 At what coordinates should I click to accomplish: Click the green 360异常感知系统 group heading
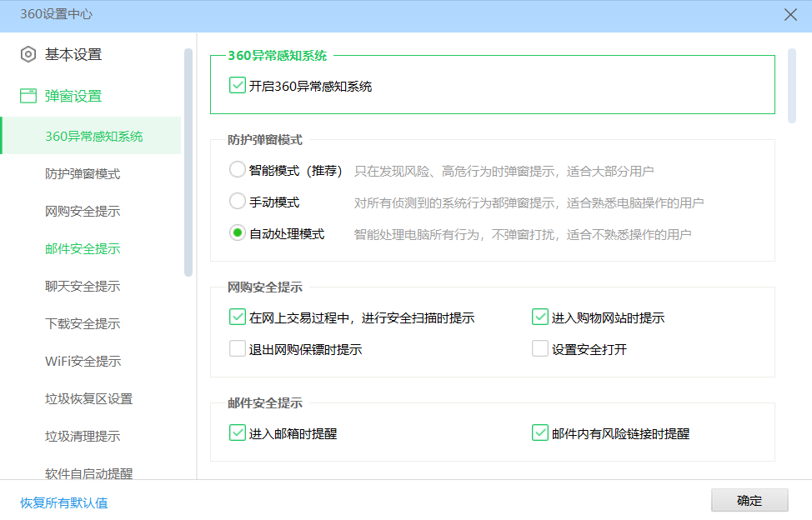pos(278,55)
